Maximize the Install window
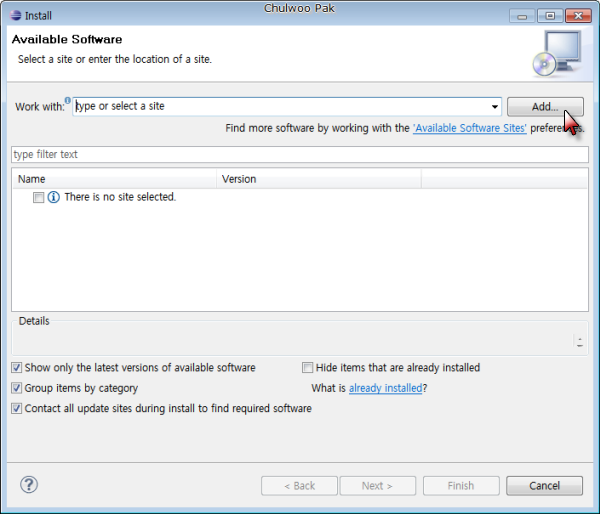This screenshot has height=514, width=600. [x=550, y=16]
